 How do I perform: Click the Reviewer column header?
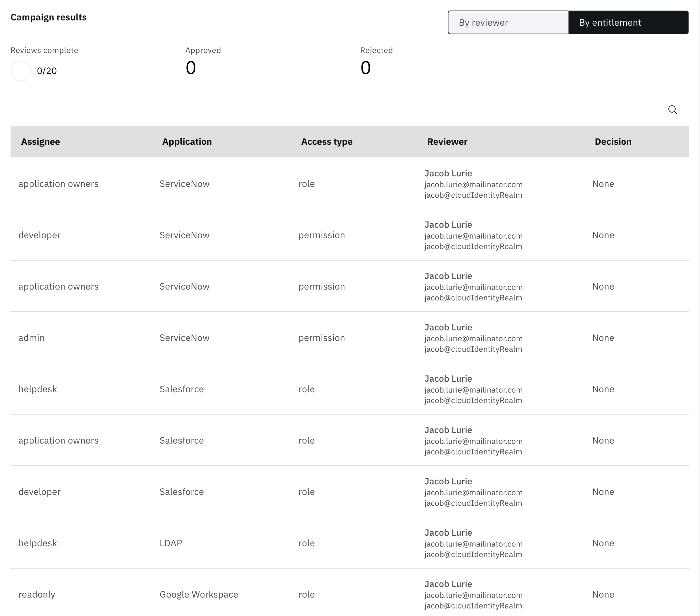(x=447, y=142)
